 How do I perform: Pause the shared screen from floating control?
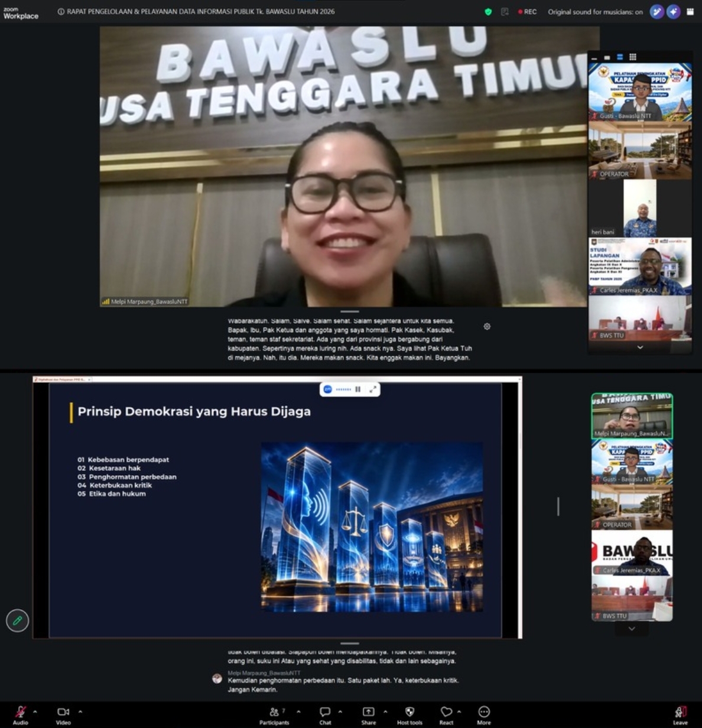357,389
